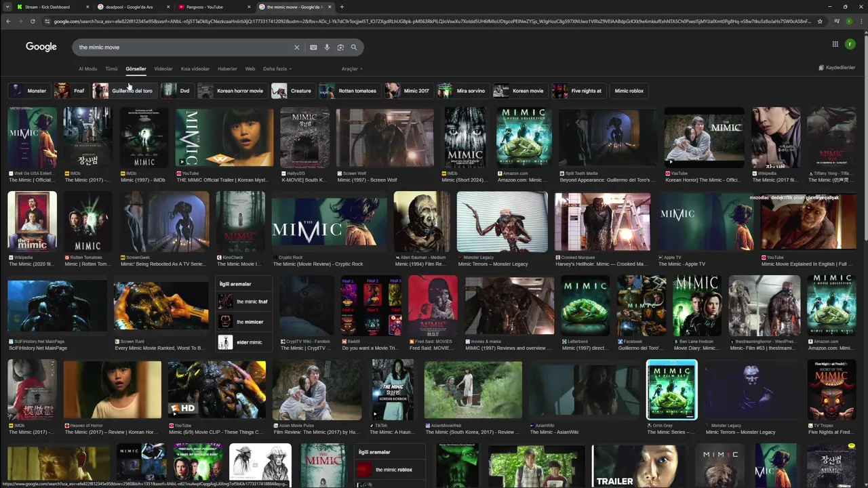Filter by the Monster chip

[28, 91]
